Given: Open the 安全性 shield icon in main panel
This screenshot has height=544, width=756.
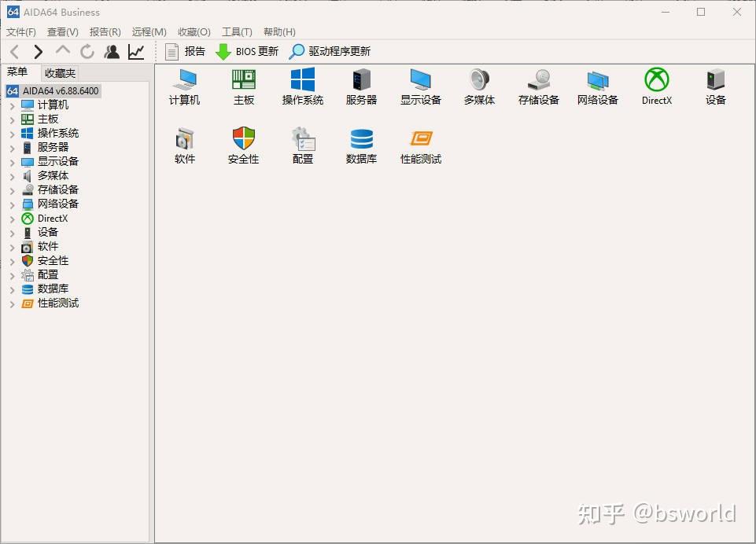Looking at the screenshot, I should [244, 145].
